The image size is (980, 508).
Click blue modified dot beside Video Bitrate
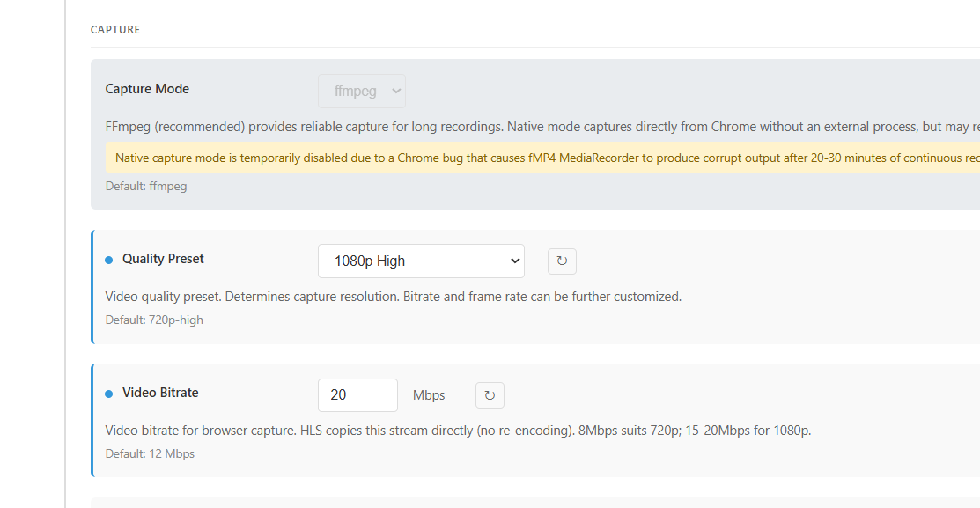coord(109,394)
